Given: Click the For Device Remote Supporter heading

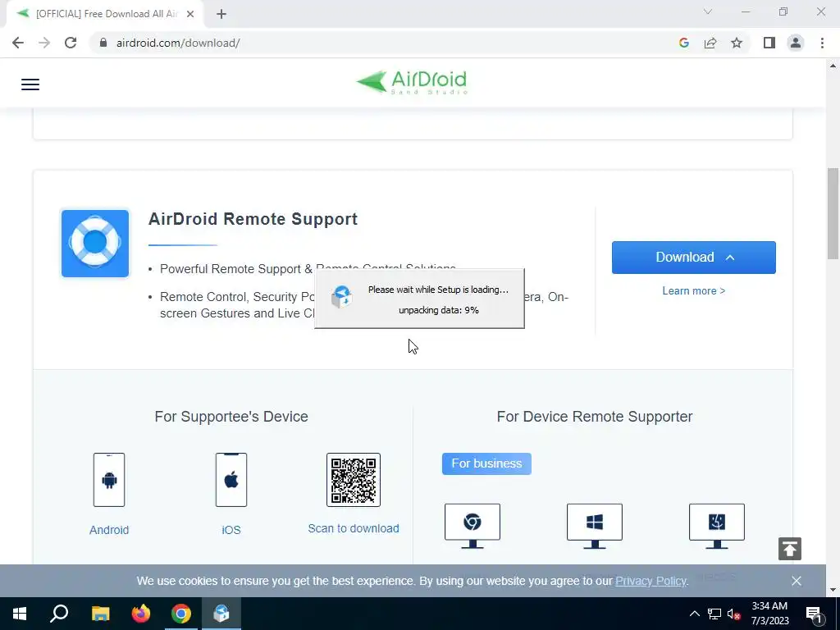Looking at the screenshot, I should point(595,416).
